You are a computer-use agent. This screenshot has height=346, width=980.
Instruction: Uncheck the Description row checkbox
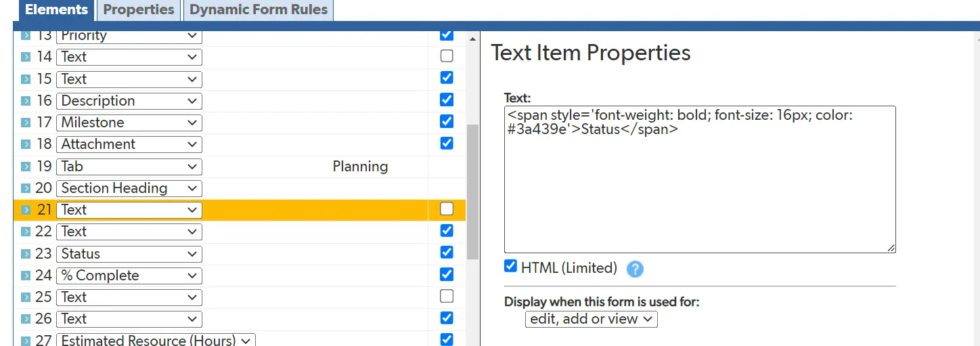point(447,100)
